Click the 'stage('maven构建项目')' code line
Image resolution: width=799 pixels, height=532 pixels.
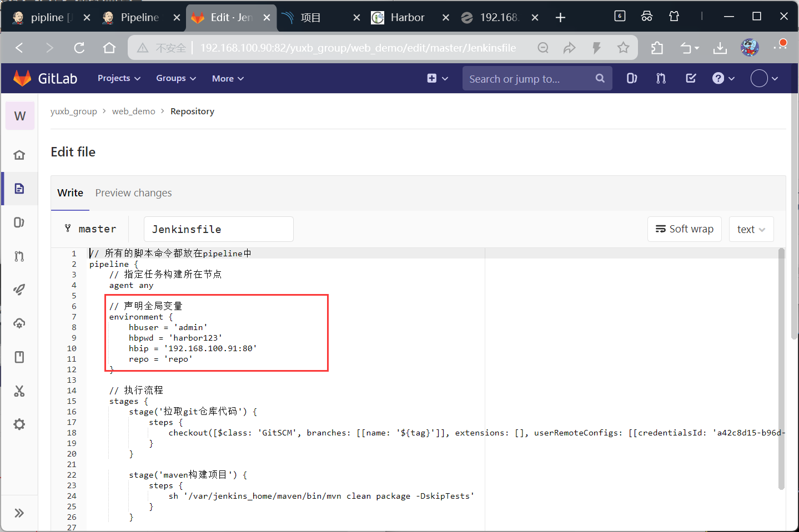188,475
